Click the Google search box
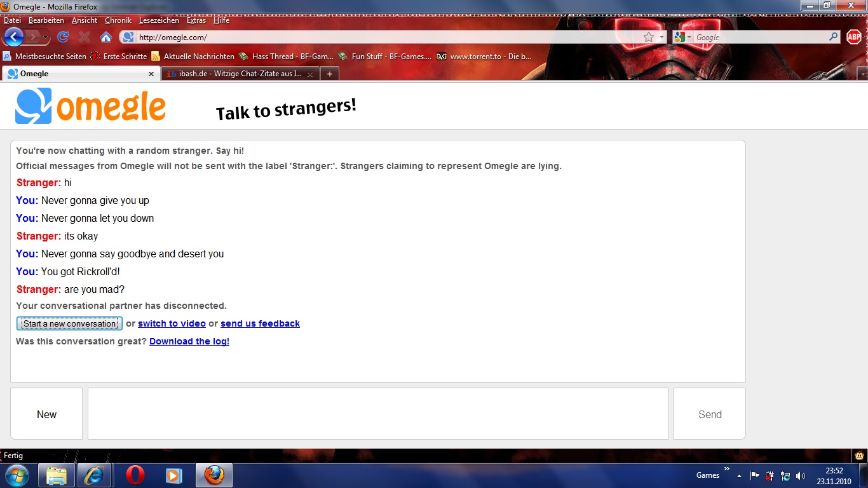 [760, 37]
